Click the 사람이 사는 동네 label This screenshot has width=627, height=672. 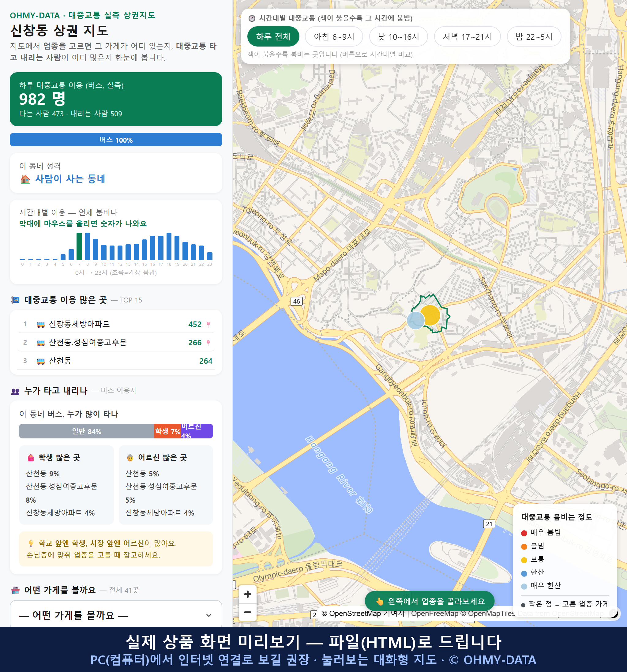70,179
